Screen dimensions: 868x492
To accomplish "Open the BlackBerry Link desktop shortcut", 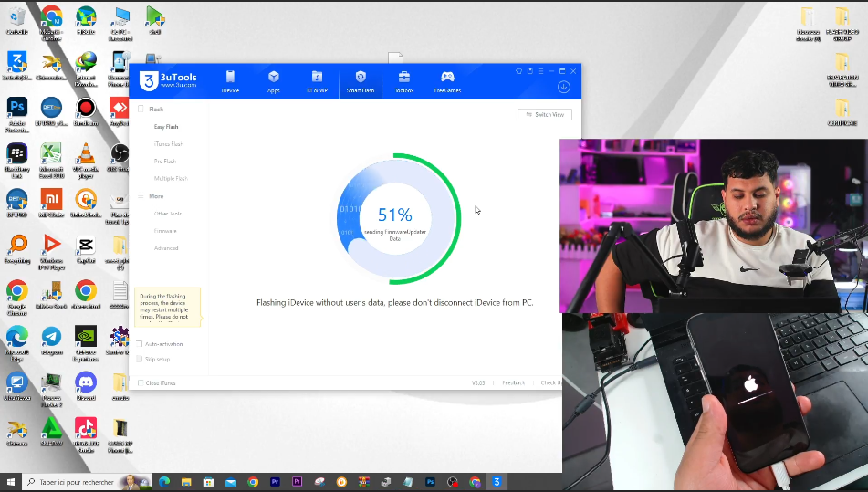I will point(17,161).
